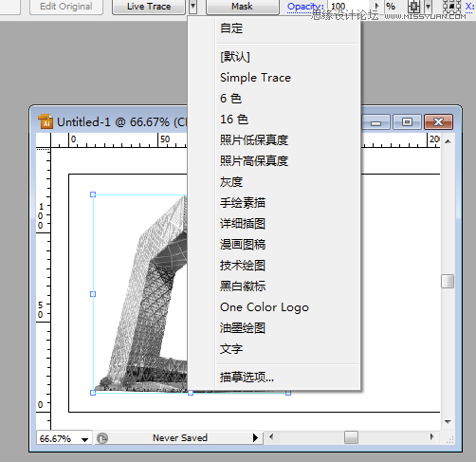Click the bottom-center selection handle
This screenshot has width=476, height=462.
(x=191, y=393)
